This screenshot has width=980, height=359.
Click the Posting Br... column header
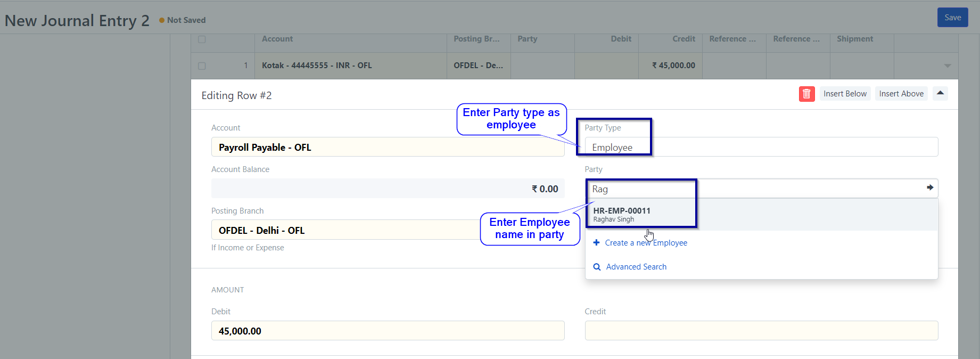[476, 39]
